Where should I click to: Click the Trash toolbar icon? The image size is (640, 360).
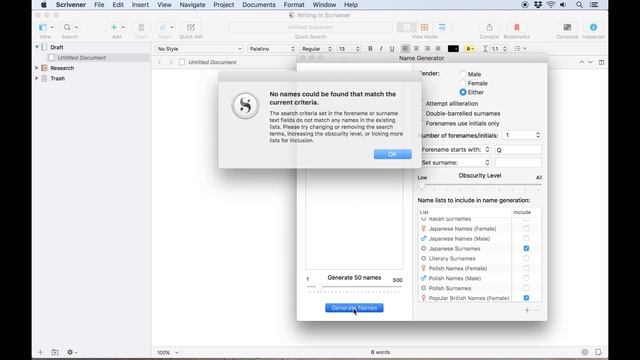click(x=141, y=27)
